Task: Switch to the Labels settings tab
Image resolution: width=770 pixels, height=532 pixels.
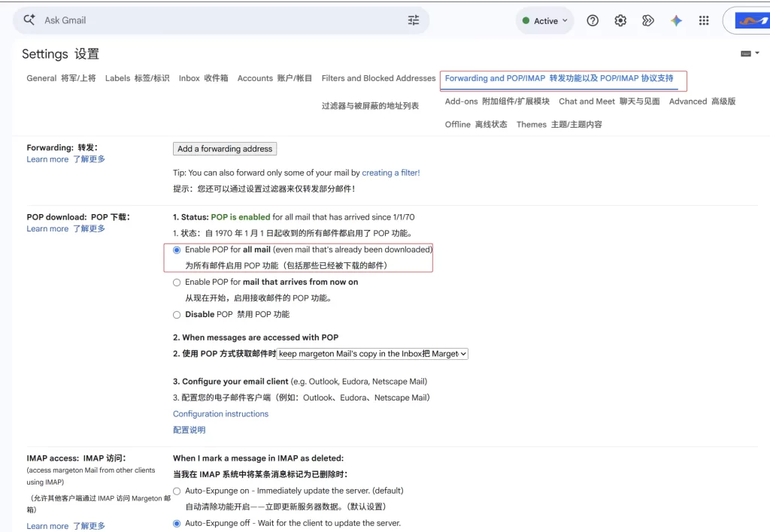Action: coord(137,78)
